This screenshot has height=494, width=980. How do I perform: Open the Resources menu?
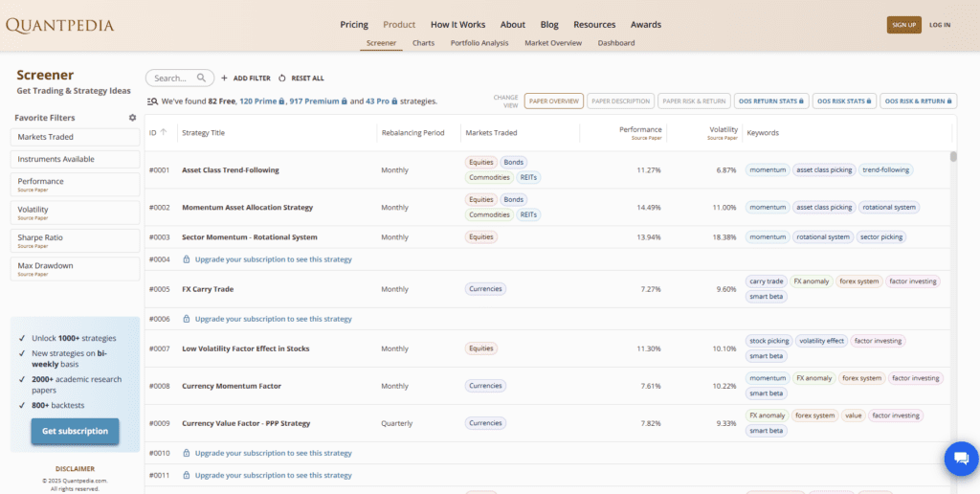[594, 24]
